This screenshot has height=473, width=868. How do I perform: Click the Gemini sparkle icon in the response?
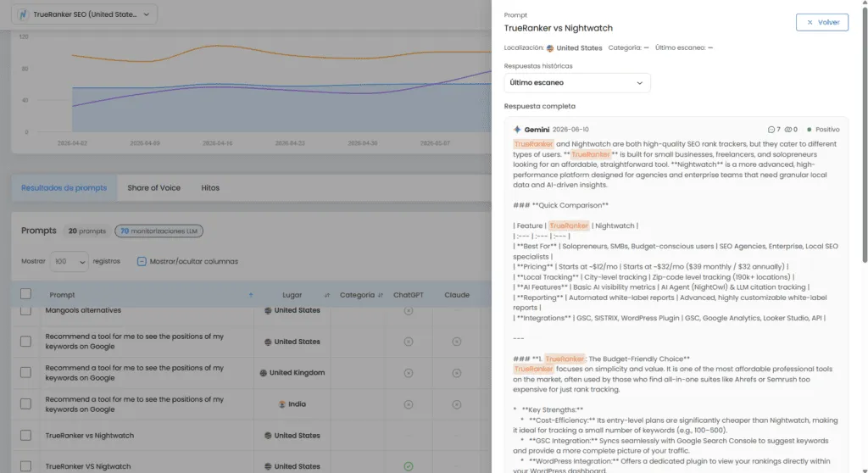517,130
